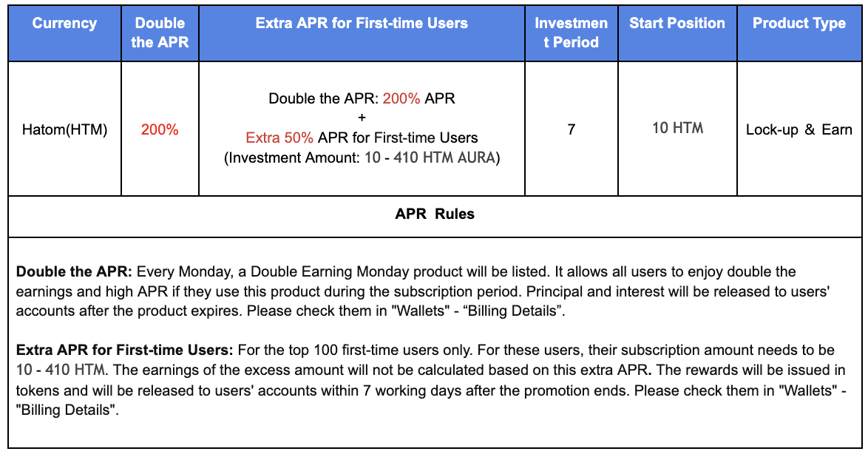Select the Double the APR column header
868x457 pixels.
click(x=160, y=33)
